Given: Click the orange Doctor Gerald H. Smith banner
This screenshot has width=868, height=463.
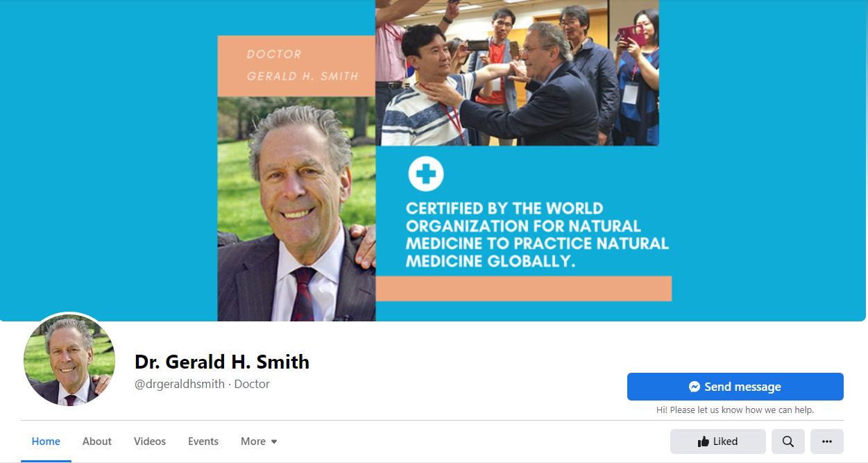Looking at the screenshot, I should [296, 66].
